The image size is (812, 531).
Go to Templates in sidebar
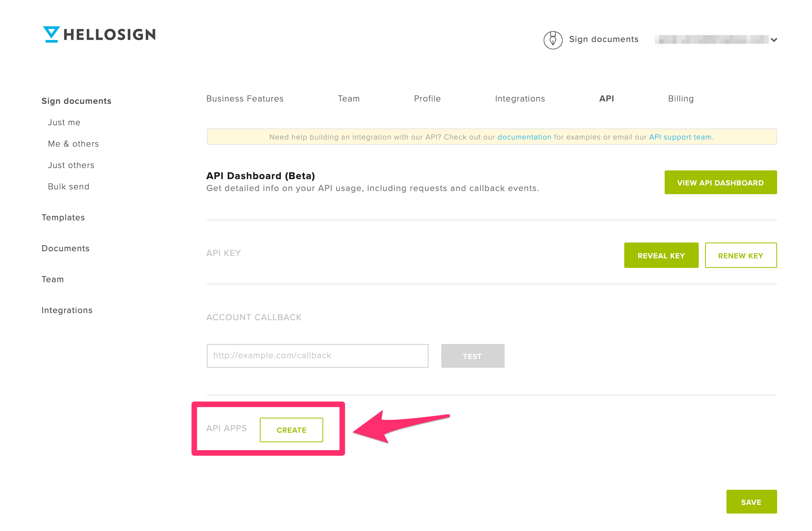[63, 218]
